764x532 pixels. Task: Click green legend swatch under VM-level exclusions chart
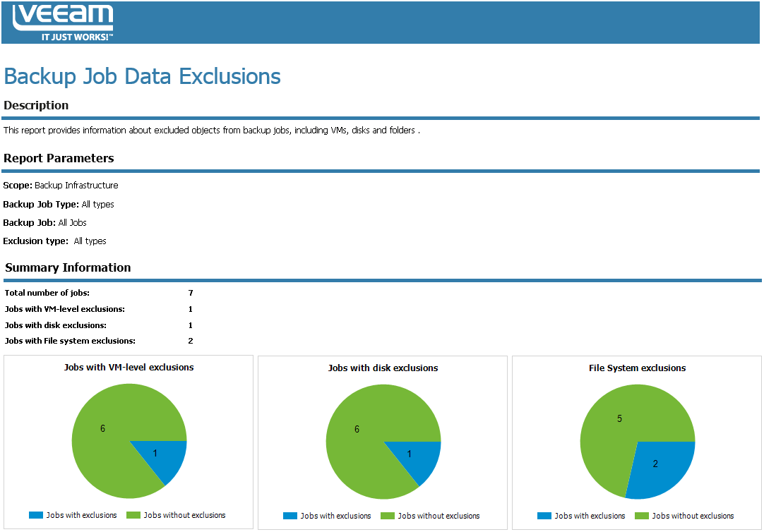(x=133, y=515)
